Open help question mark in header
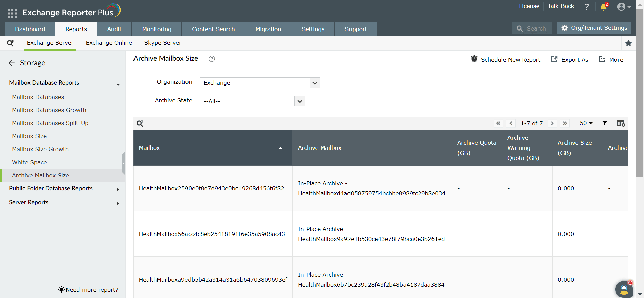The width and height of the screenshot is (644, 298). click(587, 7)
